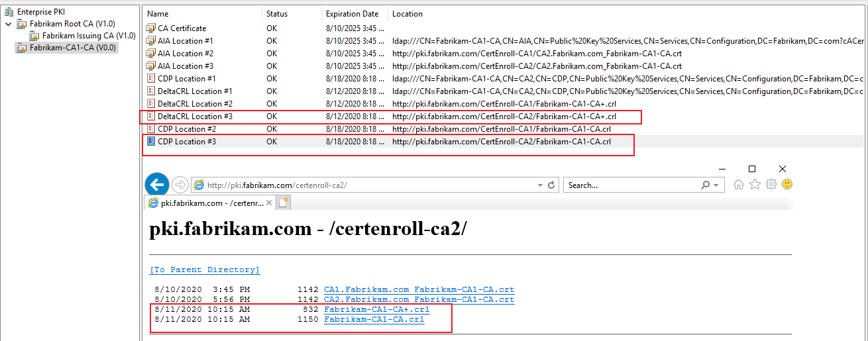Click the Fabrikam-CA1-CA tree node icon
The width and height of the screenshot is (868, 341).
[22, 48]
